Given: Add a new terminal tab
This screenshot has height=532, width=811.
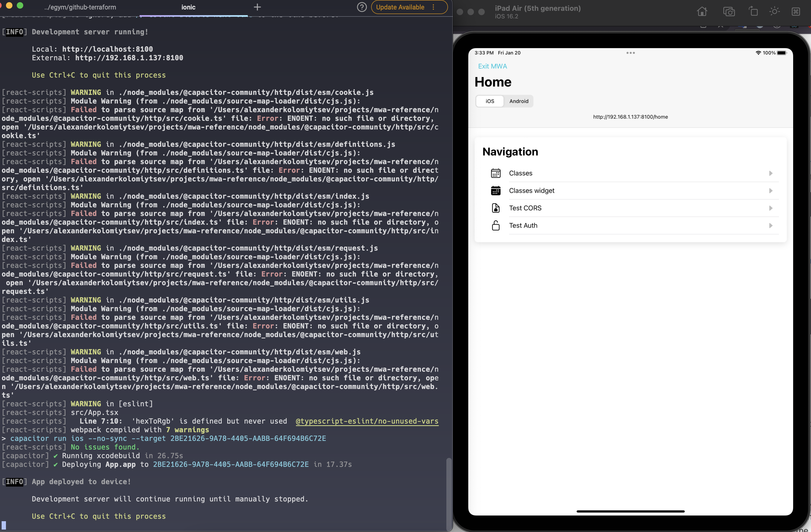Looking at the screenshot, I should click(257, 7).
